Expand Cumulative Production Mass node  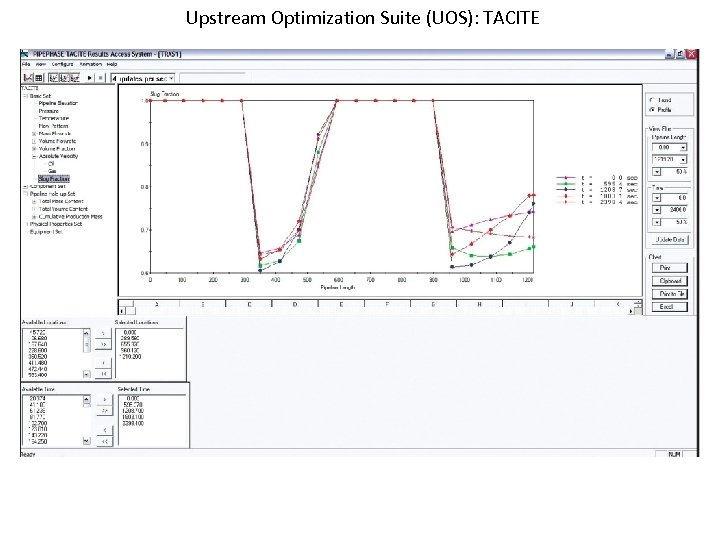click(34, 216)
